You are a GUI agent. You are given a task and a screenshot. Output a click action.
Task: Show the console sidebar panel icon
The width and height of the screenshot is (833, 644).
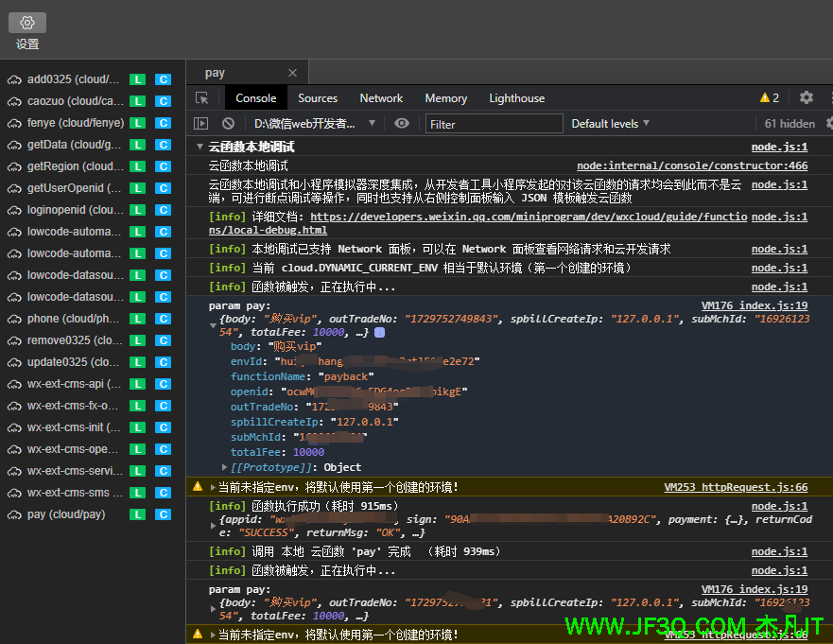(x=200, y=124)
